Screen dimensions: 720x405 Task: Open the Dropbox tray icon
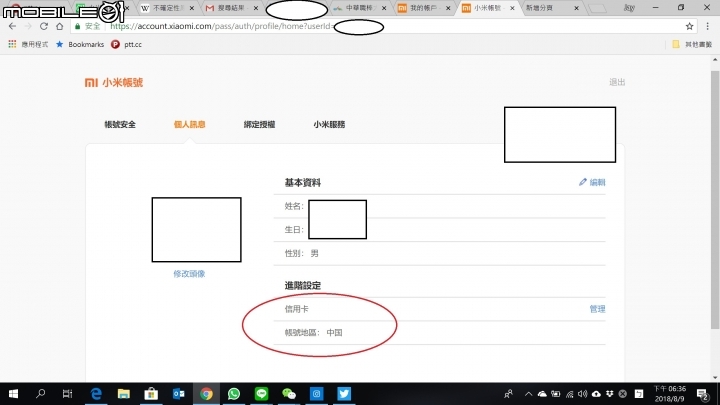coord(609,394)
